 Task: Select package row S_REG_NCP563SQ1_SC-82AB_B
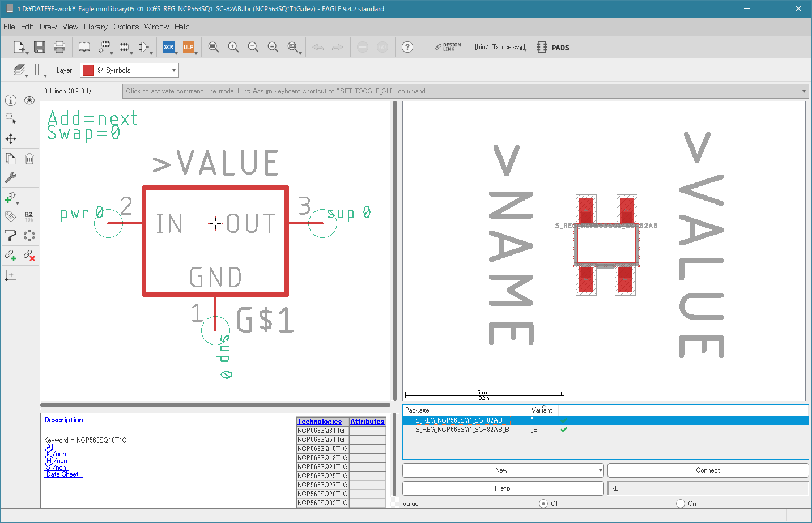tap(605, 430)
